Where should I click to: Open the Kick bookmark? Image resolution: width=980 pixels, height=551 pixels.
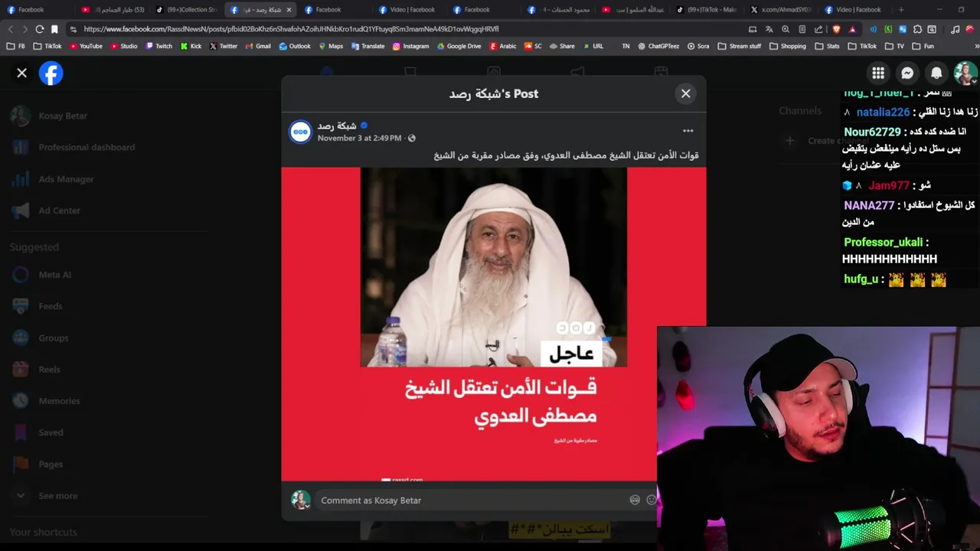click(x=191, y=46)
